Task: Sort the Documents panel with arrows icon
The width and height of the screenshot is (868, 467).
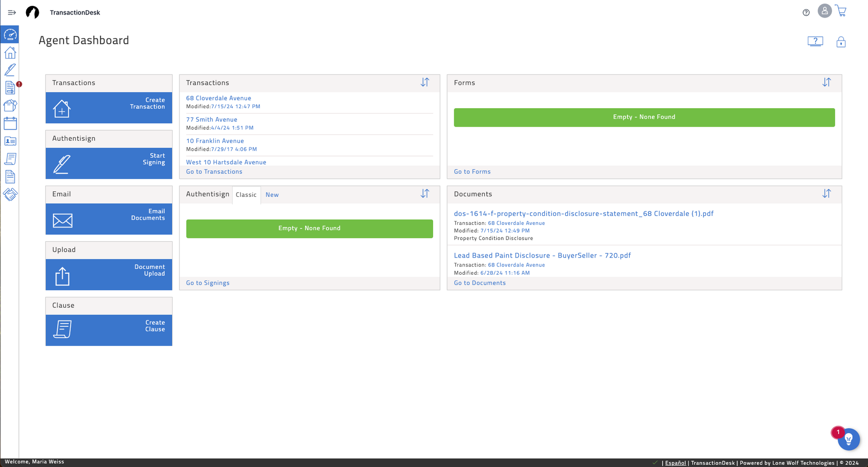Action: click(826, 194)
